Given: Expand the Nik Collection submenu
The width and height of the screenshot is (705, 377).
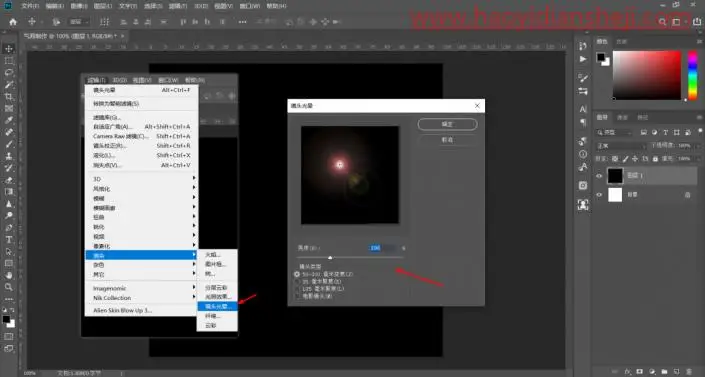Looking at the screenshot, I should click(x=141, y=298).
